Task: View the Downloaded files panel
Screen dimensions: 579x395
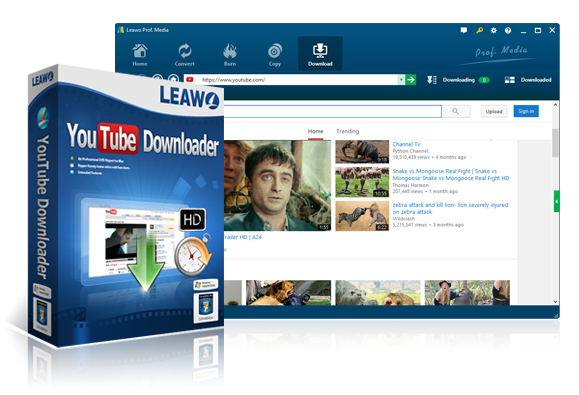Action: tap(528, 80)
